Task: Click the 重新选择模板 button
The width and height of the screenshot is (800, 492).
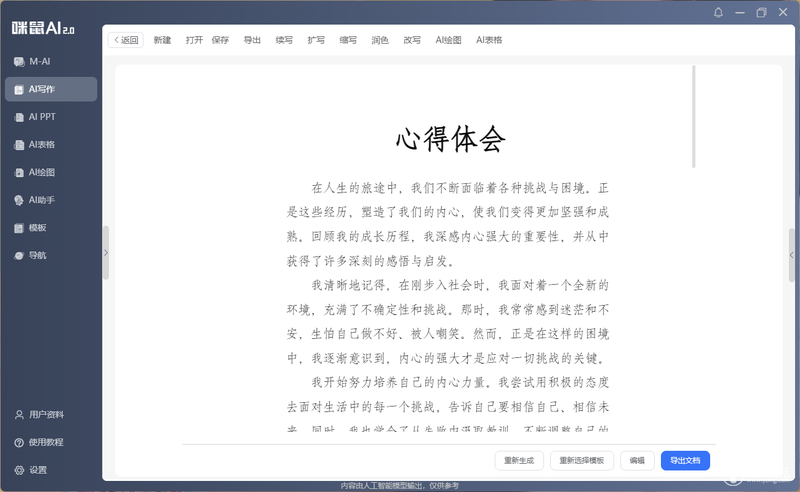Action: pyautogui.click(x=582, y=460)
